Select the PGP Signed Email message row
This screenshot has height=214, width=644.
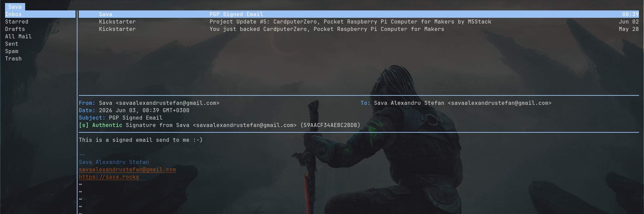pyautogui.click(x=359, y=14)
